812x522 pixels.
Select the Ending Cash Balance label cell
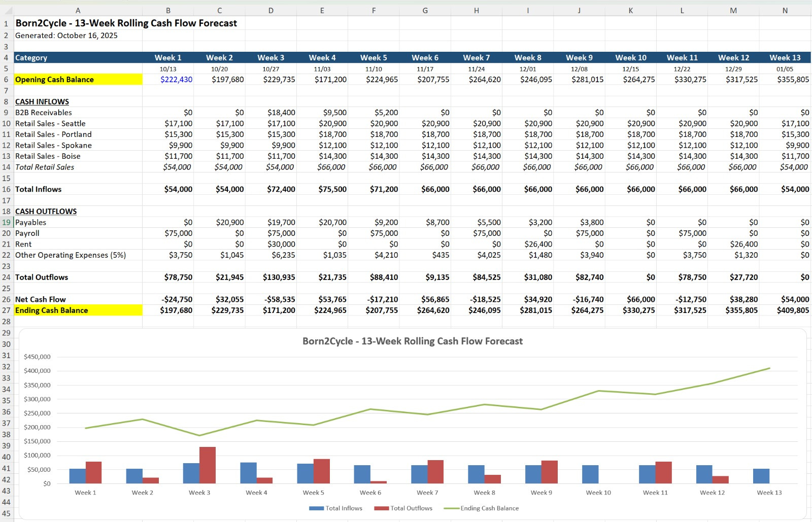coord(52,310)
